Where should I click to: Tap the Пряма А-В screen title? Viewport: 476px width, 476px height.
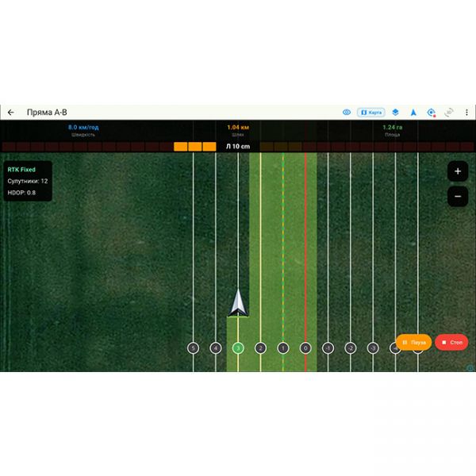[47, 113]
